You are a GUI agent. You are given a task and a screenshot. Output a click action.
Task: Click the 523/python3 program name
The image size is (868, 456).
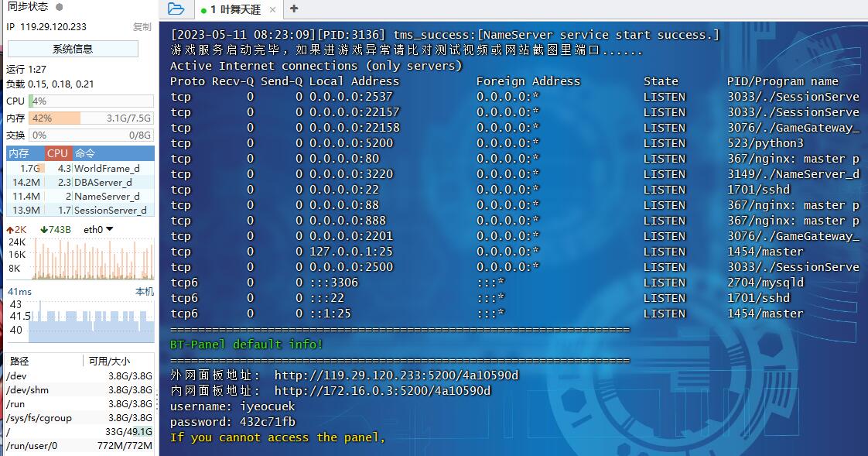(x=765, y=143)
